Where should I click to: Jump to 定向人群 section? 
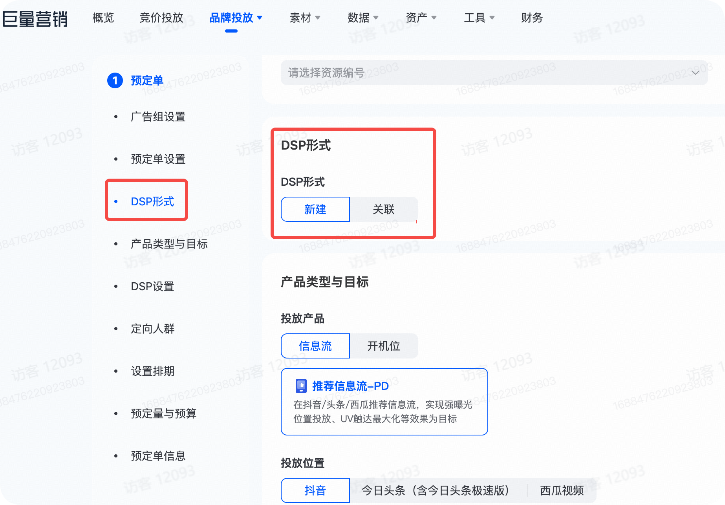152,329
